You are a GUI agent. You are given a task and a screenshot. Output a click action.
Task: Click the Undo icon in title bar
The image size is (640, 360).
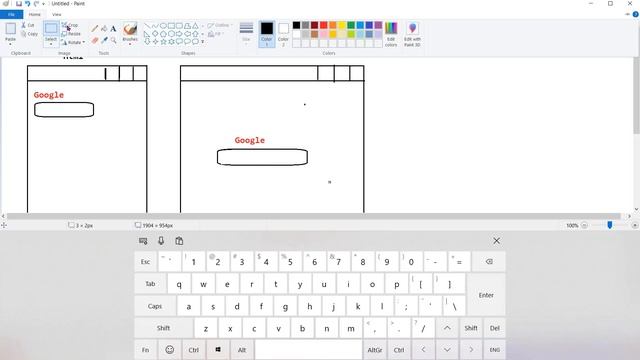click(x=27, y=4)
